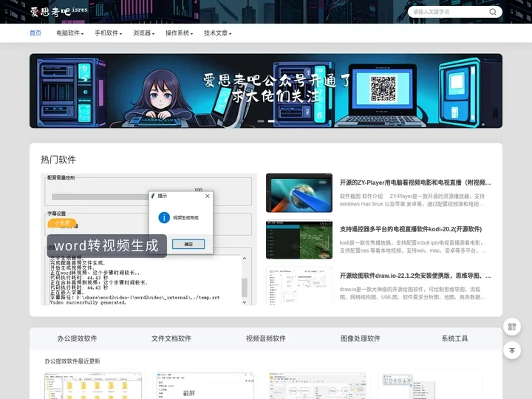Expand the 技术文章 dropdown menu
The height and width of the screenshot is (399, 532).
pos(217,33)
